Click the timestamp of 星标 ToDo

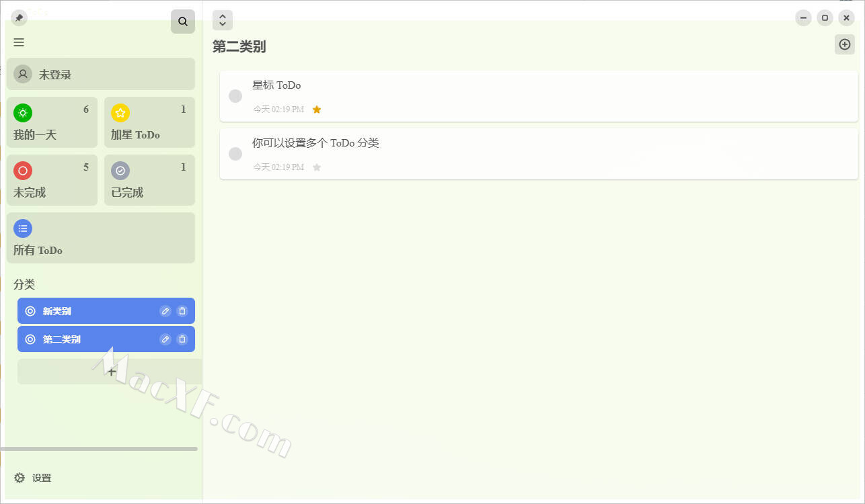(x=278, y=110)
